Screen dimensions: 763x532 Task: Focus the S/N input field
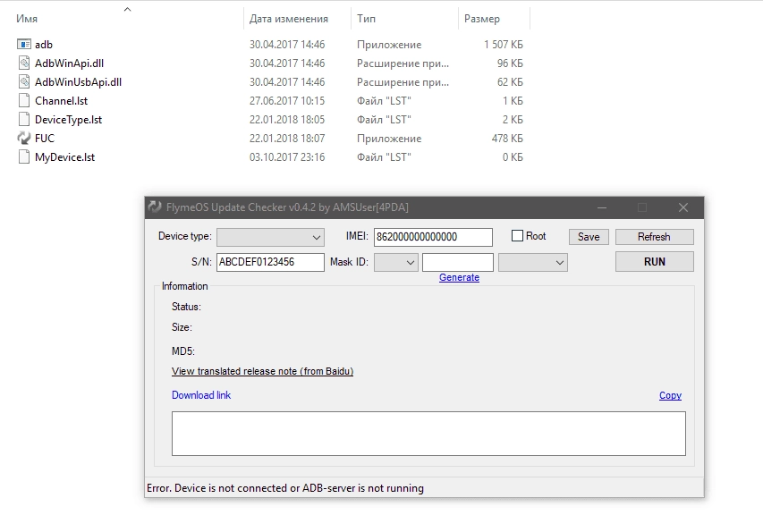pos(270,262)
